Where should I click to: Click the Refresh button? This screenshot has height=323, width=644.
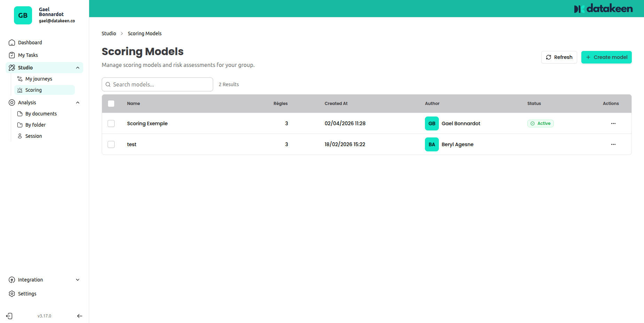pos(559,57)
